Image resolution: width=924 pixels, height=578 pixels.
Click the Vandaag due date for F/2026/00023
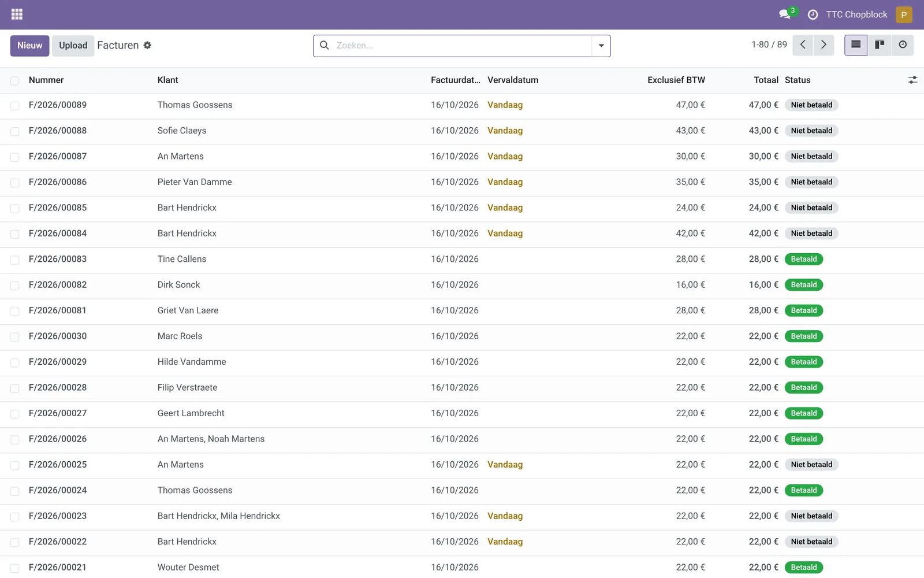pos(505,516)
